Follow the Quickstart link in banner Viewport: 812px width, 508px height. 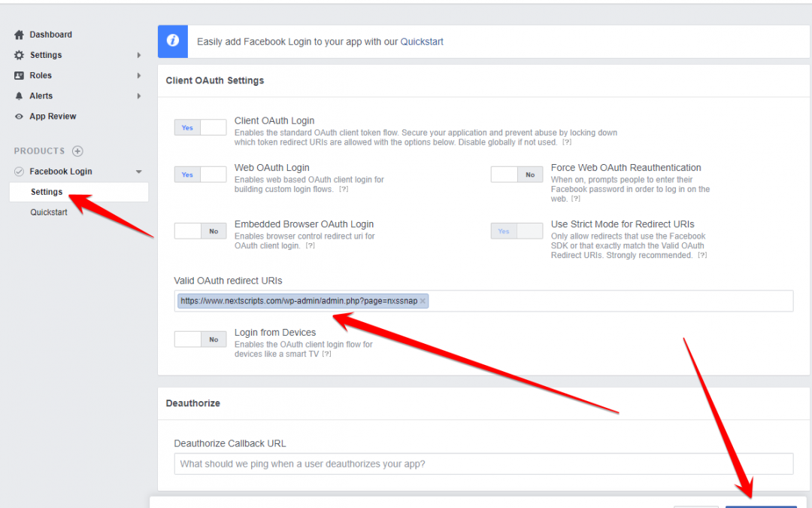tap(422, 42)
